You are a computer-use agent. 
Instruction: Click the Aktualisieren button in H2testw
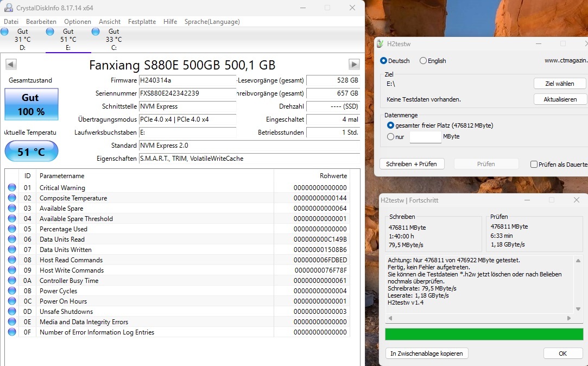560,99
